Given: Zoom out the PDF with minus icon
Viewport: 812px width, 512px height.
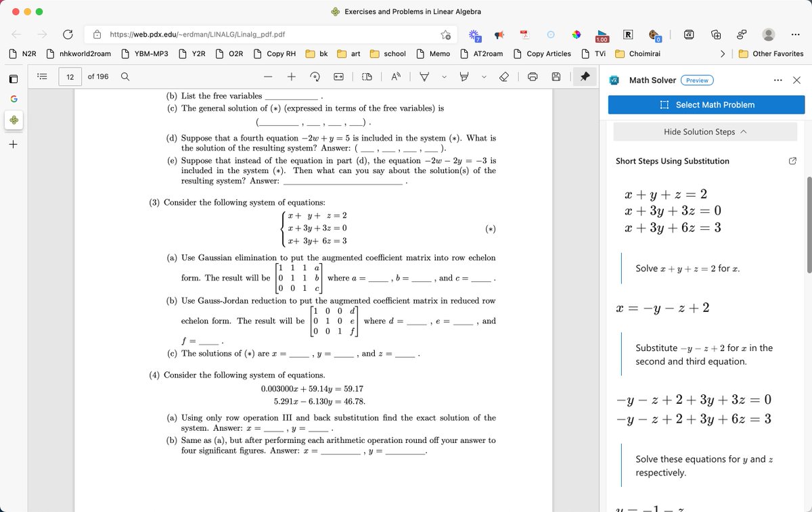Looking at the screenshot, I should [x=269, y=77].
